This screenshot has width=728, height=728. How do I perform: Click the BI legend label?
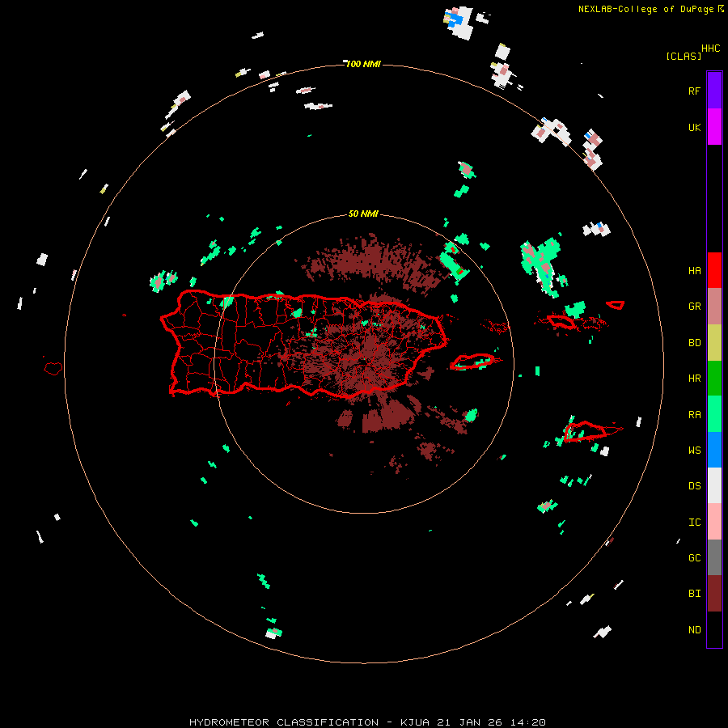coord(694,594)
